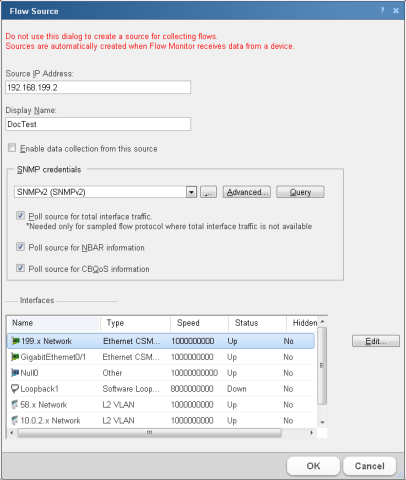This screenshot has width=406, height=480.
Task: Enable data collection from this source
Action: tap(12, 148)
